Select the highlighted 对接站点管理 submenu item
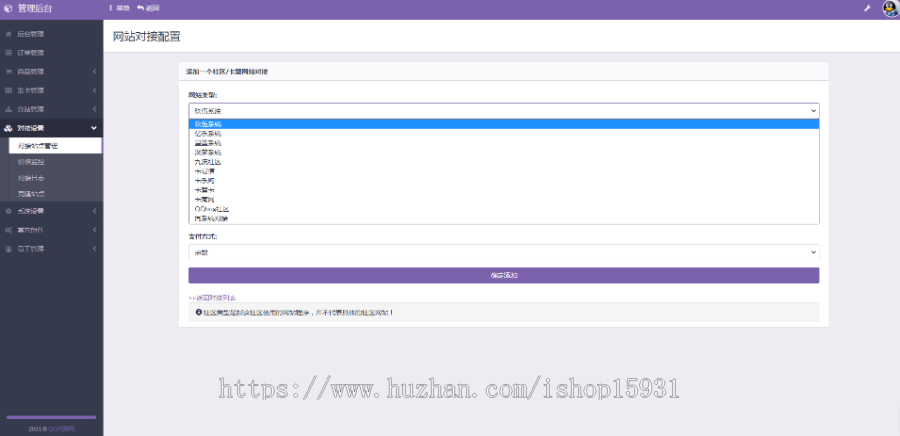The height and width of the screenshot is (436, 900). [56, 146]
